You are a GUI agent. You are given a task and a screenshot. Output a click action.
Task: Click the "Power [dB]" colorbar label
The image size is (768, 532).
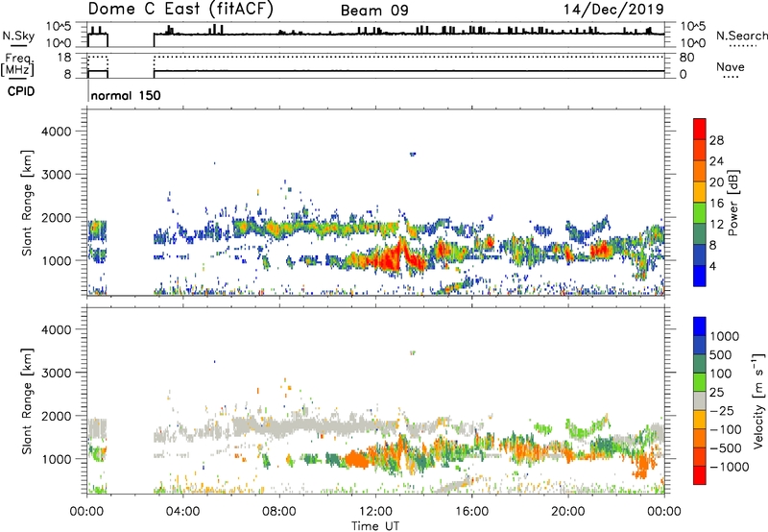click(732, 203)
